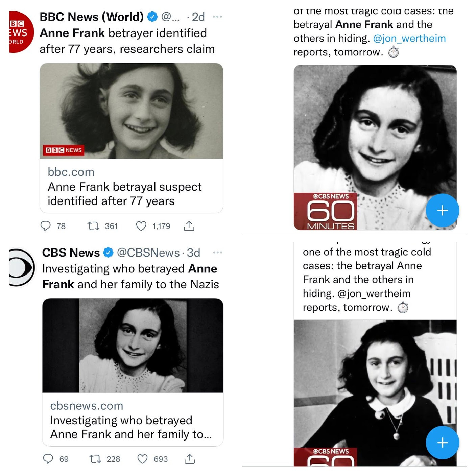476x476 pixels.
Task: Share the BBC News tweet
Action: point(189,226)
